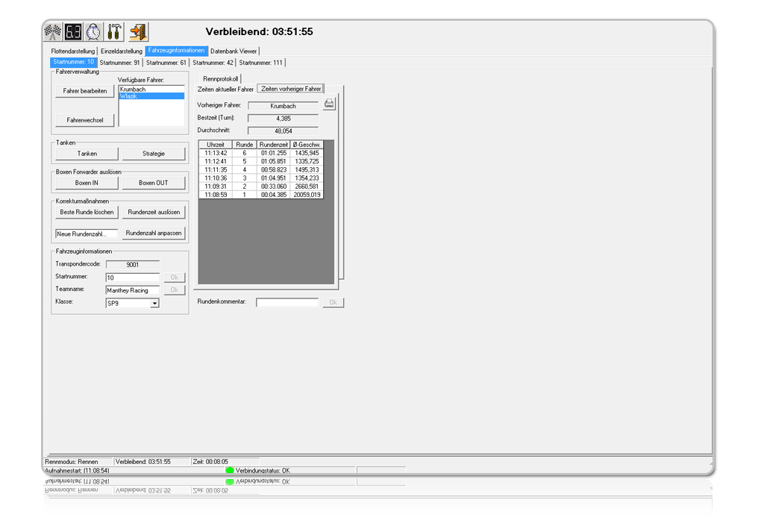Open the alarm clock timer icon

(x=93, y=31)
